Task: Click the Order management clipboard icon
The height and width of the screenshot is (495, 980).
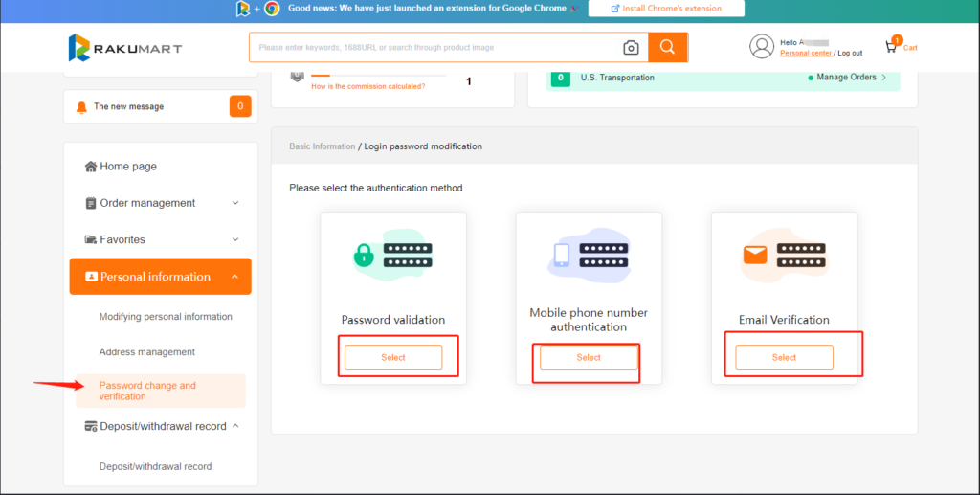Action: pyautogui.click(x=91, y=203)
